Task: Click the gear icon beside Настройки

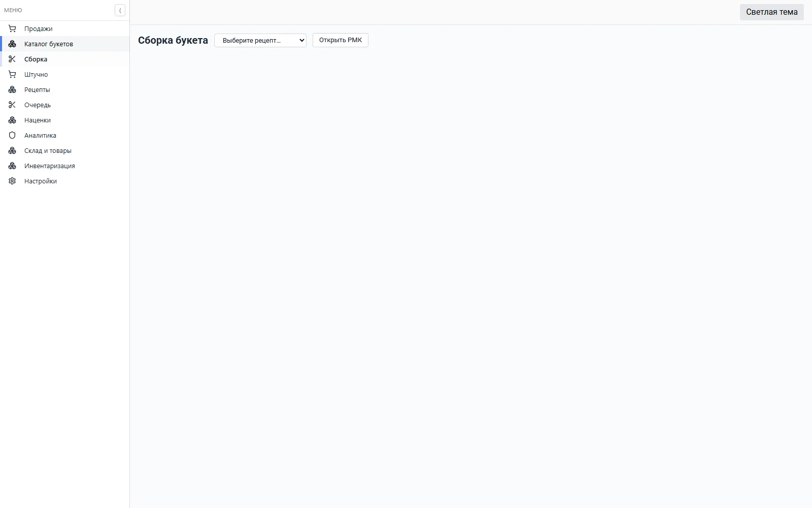Action: [12, 181]
